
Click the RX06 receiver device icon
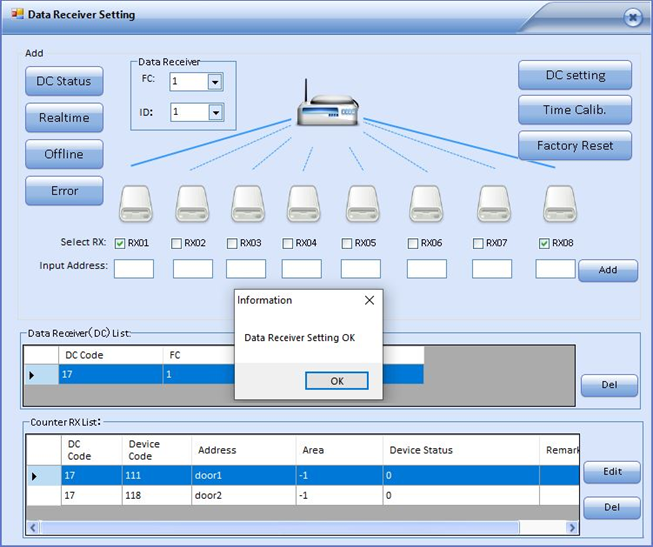[426, 204]
